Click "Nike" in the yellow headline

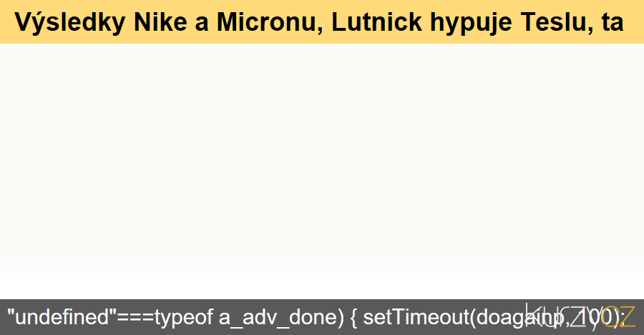point(160,21)
